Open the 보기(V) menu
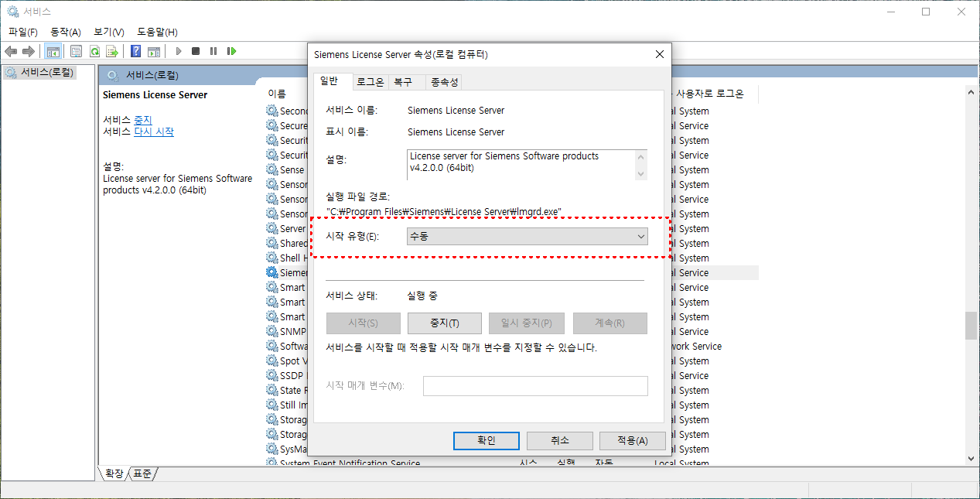The image size is (980, 499). coord(109,32)
